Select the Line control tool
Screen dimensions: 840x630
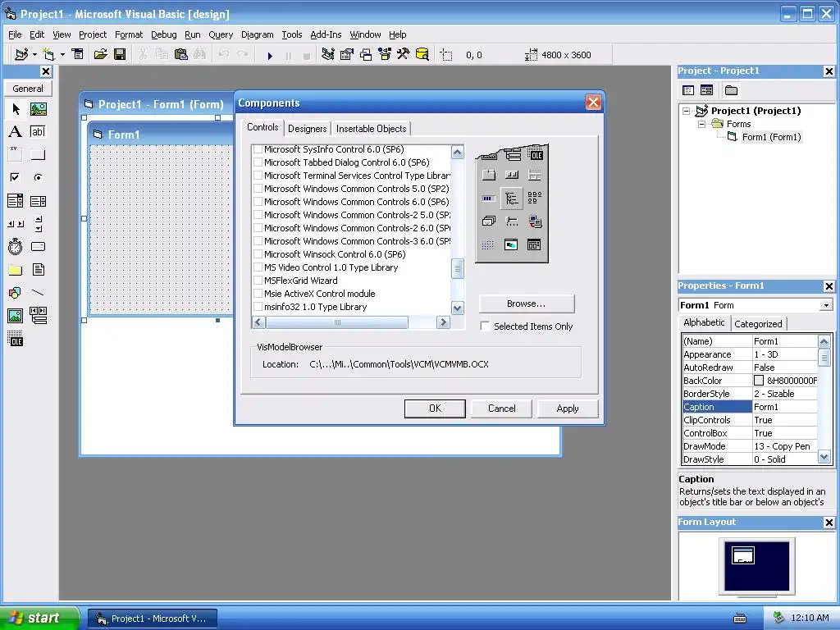pyautogui.click(x=38, y=293)
